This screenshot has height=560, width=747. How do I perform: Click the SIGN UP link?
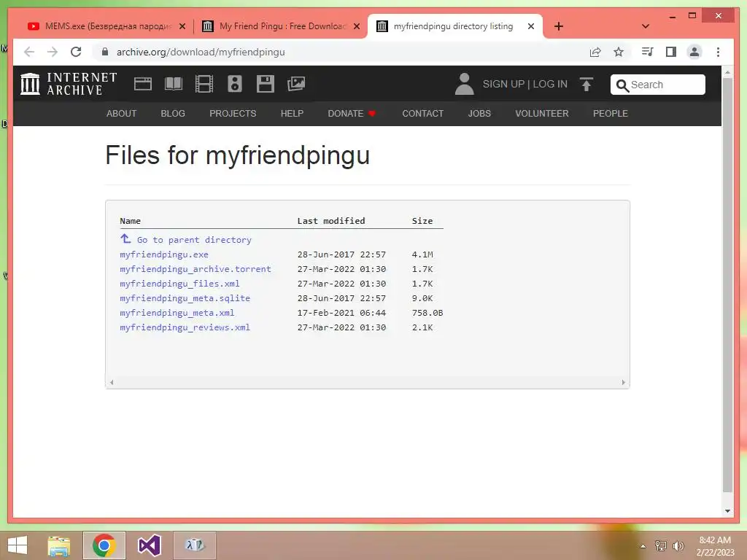click(x=503, y=84)
